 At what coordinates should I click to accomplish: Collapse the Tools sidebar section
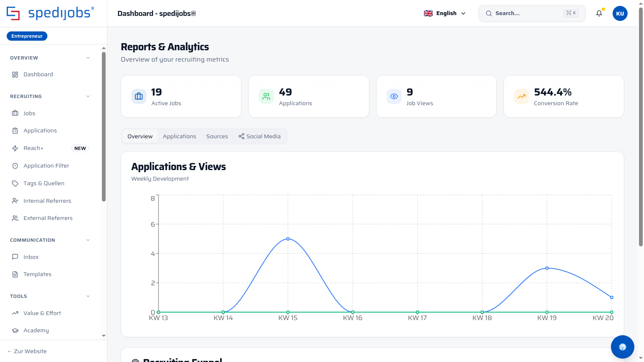88,296
